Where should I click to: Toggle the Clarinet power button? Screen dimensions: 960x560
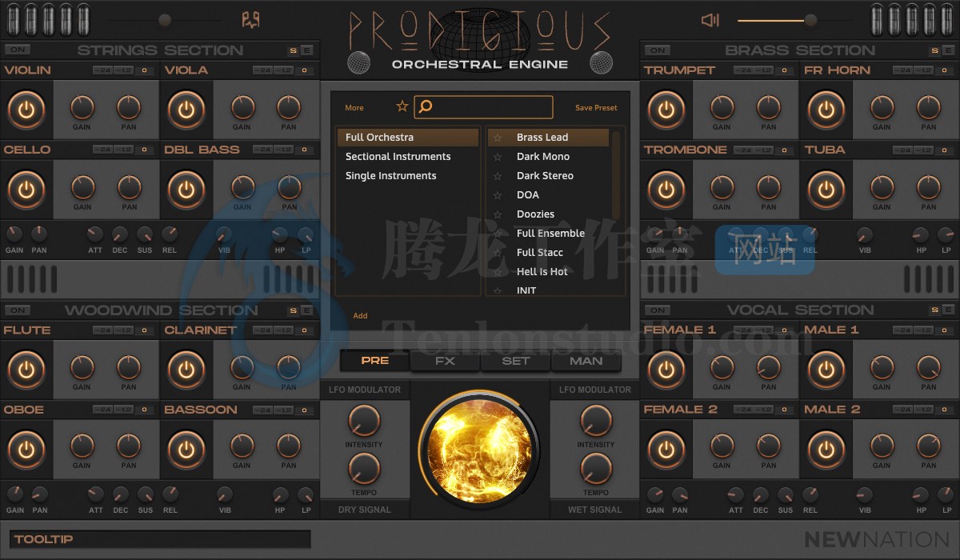click(186, 370)
